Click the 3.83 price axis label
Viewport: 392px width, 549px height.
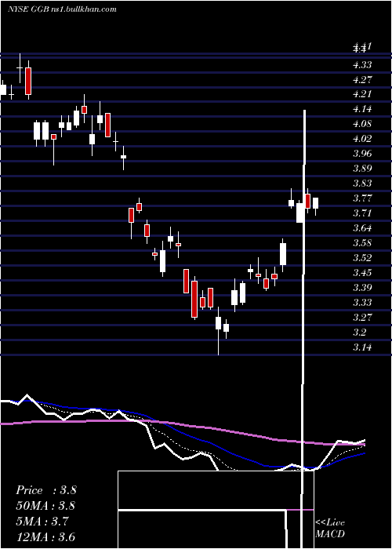pos(362,184)
